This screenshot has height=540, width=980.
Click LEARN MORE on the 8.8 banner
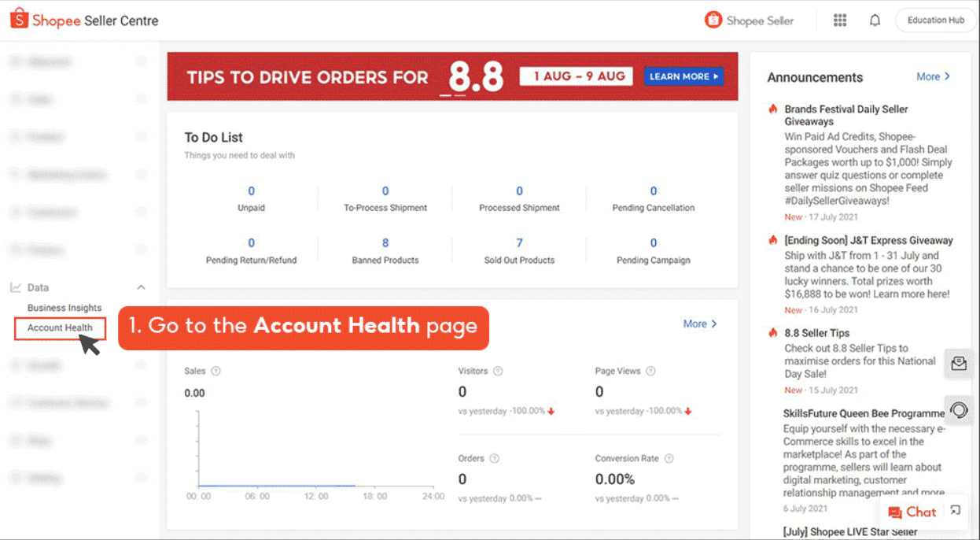683,76
